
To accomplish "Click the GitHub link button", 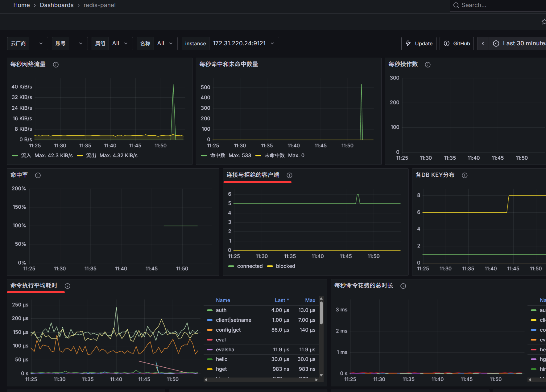I will [457, 43].
